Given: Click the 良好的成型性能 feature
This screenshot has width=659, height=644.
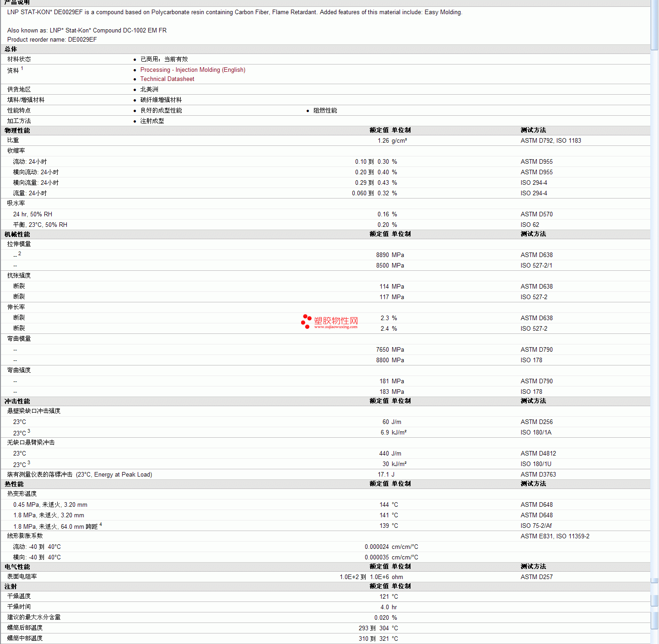Looking at the screenshot, I should (161, 111).
